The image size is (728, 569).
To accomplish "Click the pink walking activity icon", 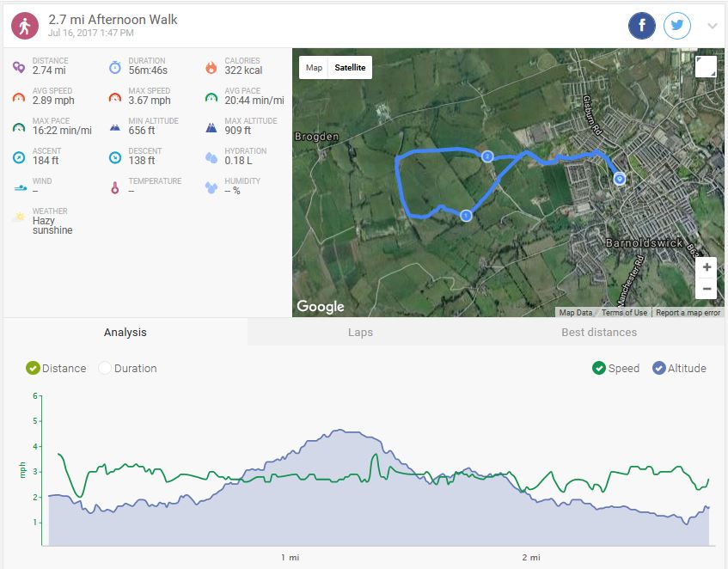I will (x=25, y=25).
